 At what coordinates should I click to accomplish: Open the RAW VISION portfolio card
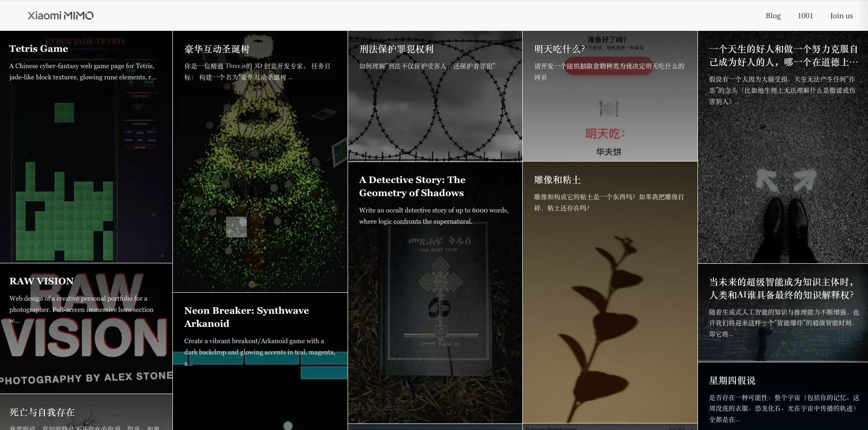[x=42, y=281]
